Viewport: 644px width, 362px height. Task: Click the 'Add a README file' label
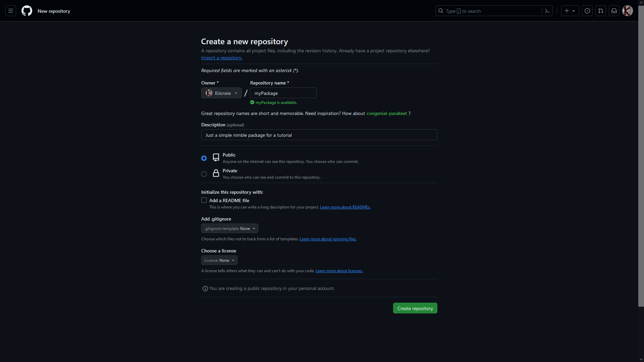click(x=229, y=200)
